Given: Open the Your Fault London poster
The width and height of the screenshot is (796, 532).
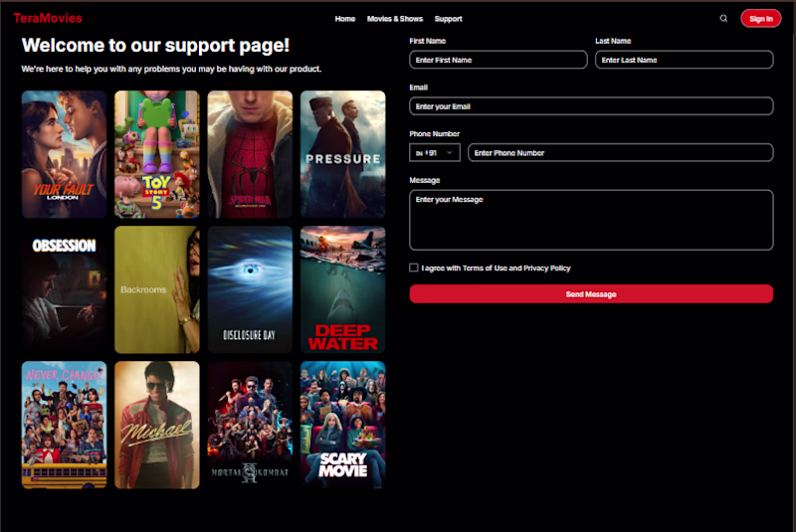Looking at the screenshot, I should [64, 154].
